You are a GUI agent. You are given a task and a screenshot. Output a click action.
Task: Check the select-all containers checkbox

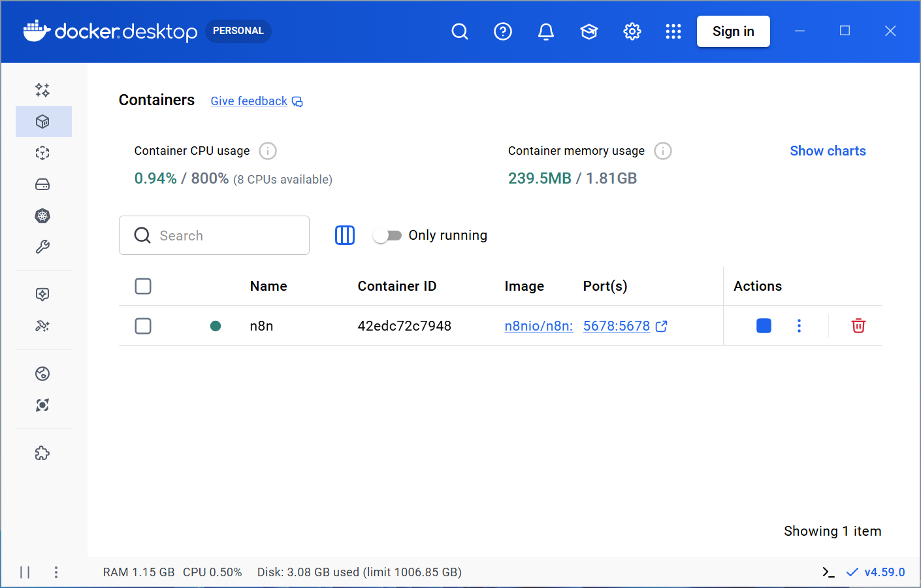tap(143, 286)
